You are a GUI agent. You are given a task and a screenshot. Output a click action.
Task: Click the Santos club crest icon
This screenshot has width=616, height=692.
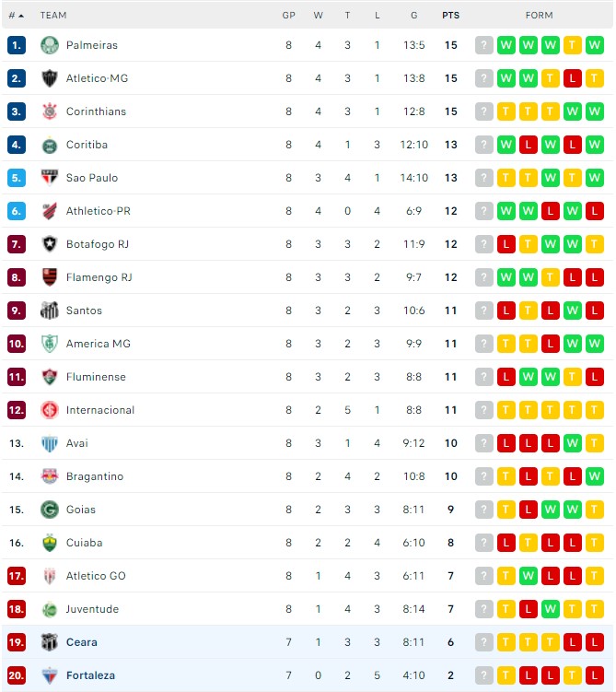pos(50,311)
